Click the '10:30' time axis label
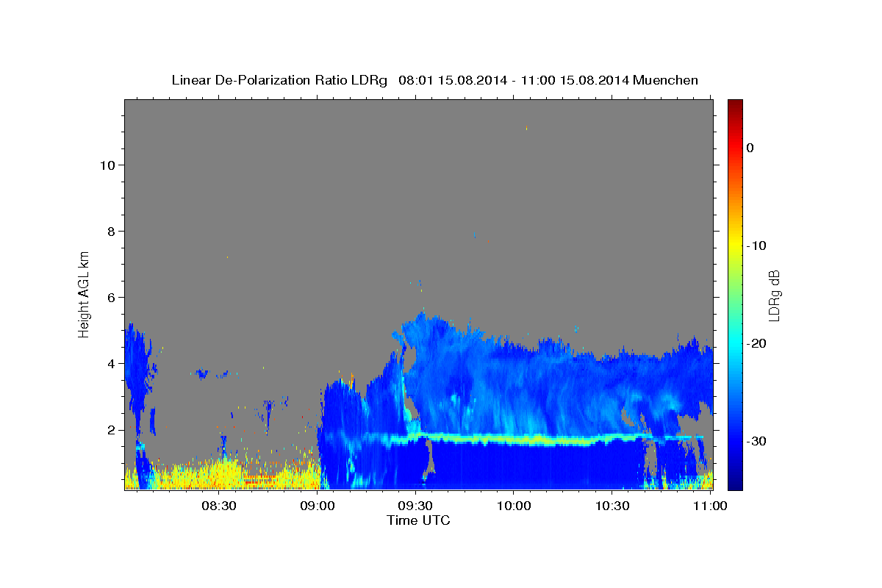Image resolution: width=882 pixels, height=588 pixels. tap(612, 506)
